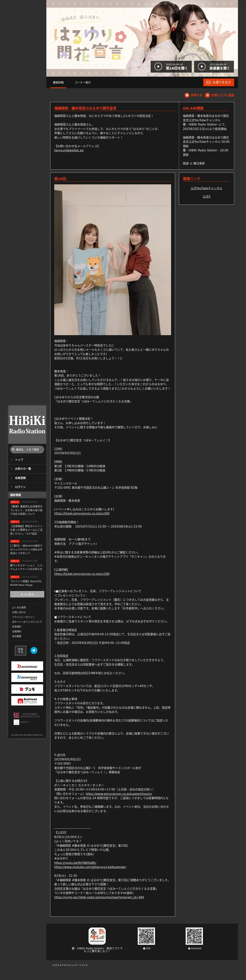Screen dimensions: 246x980
Task: Click the ON AIR情報 heading
Action: [x=193, y=108]
